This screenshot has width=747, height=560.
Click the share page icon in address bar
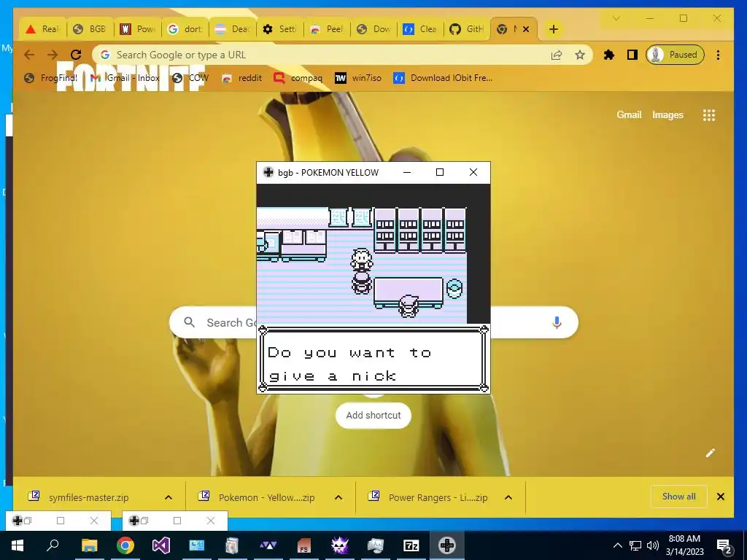pos(557,55)
